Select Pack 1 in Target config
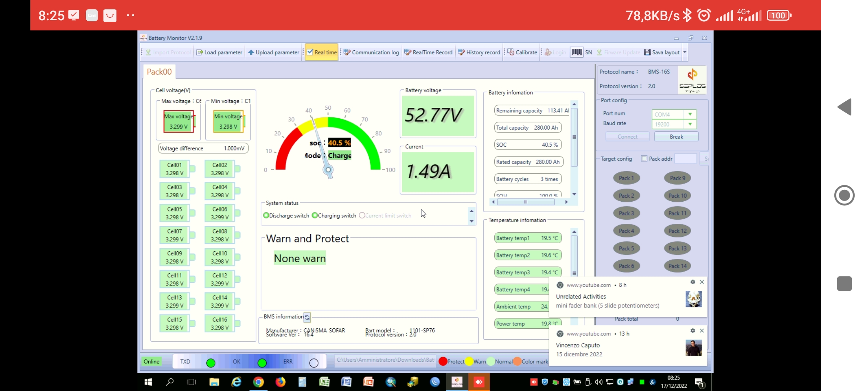The image size is (868, 391). [x=626, y=178]
